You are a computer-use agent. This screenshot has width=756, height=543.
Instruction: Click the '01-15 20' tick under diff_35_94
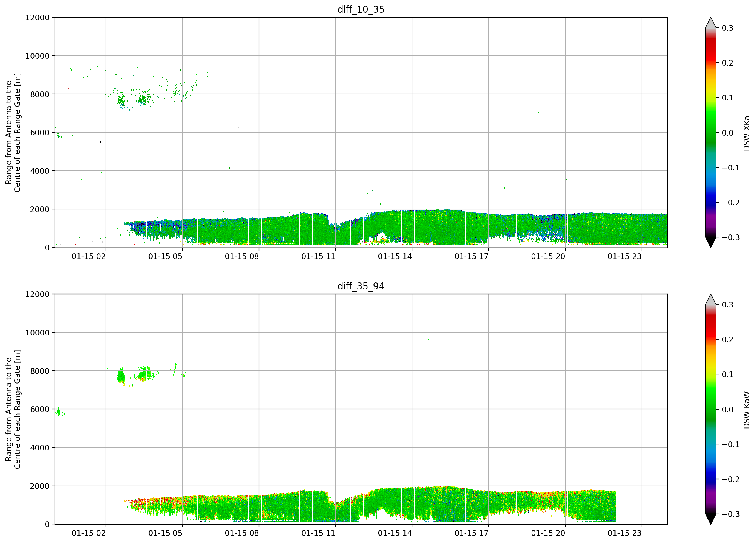point(548,533)
